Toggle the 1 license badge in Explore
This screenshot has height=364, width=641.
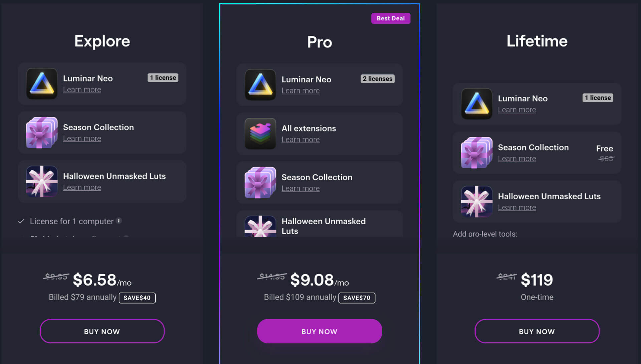coord(163,77)
